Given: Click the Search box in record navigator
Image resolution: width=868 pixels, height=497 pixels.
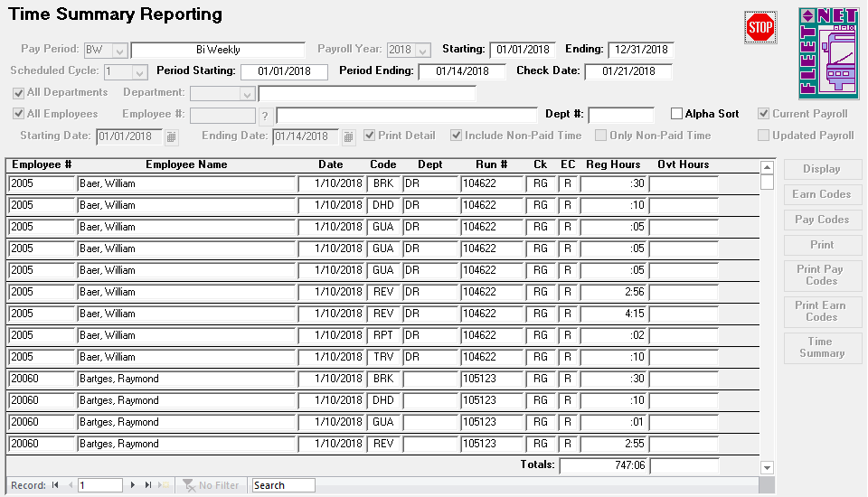Looking at the screenshot, I should tap(283, 485).
